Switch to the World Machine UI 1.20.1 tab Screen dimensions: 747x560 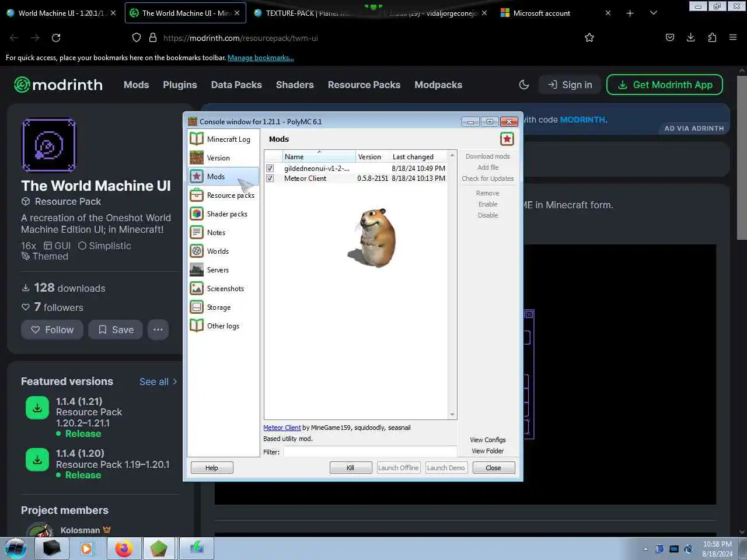pyautogui.click(x=61, y=13)
